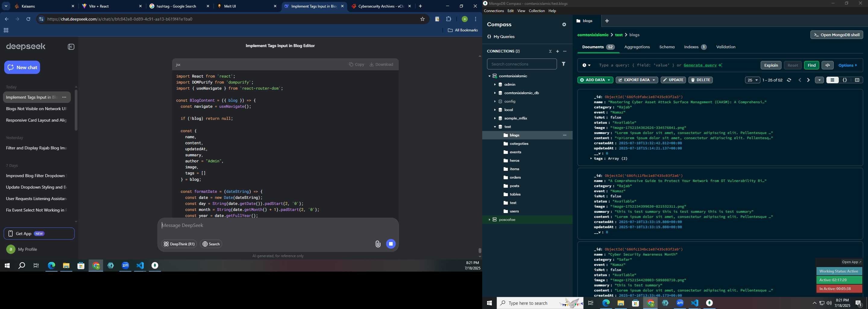
Task: Switch to Indexes tab
Action: [695, 47]
